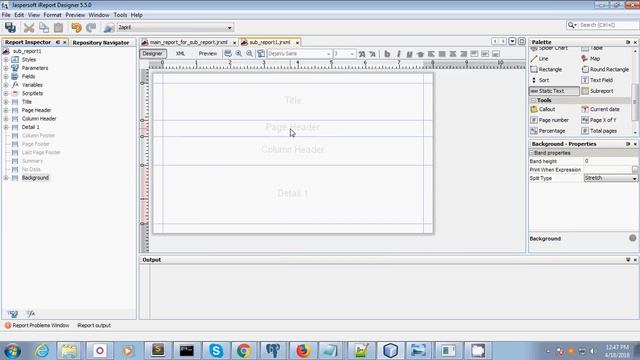This screenshot has height=360, width=640.
Task: Click the Copy icon in the main toolbar
Action: [x=44, y=27]
